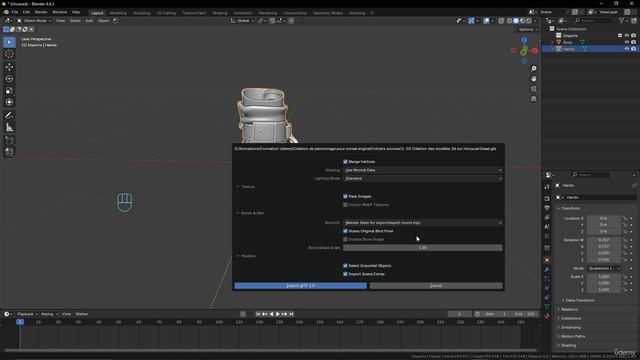Open the Bone Dir dropdown
Screen dimensions: 640x360
point(423,223)
